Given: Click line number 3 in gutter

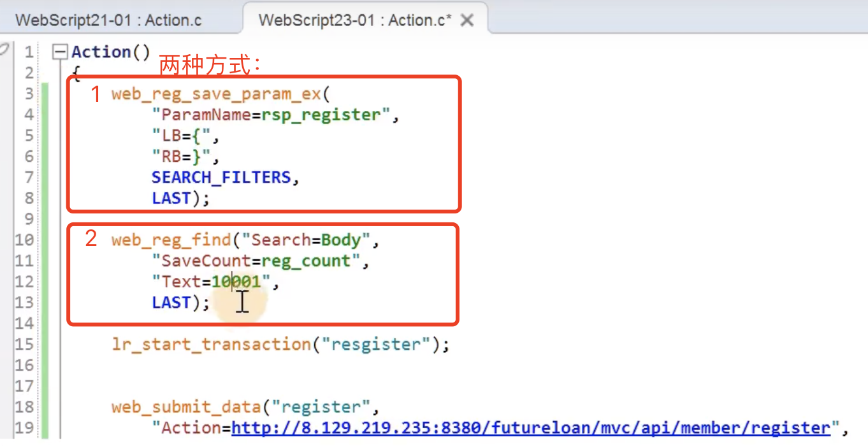Looking at the screenshot, I should tap(29, 94).
